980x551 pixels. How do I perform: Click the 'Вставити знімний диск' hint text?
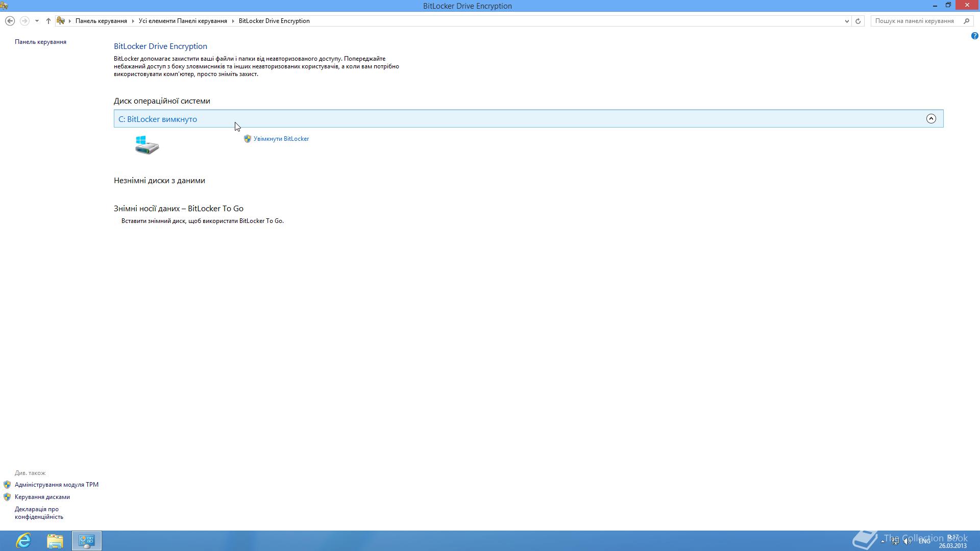point(203,221)
